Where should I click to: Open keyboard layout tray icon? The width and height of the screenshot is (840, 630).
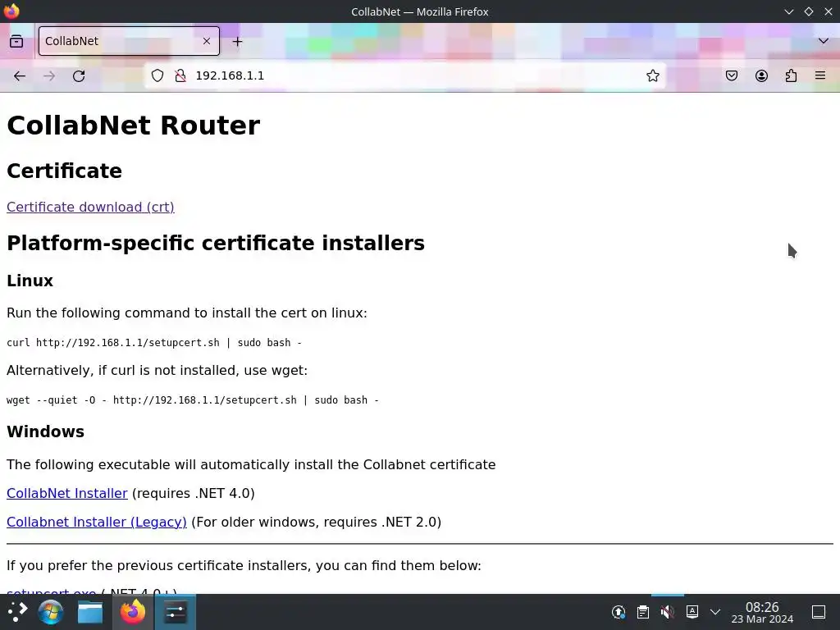[x=692, y=611]
